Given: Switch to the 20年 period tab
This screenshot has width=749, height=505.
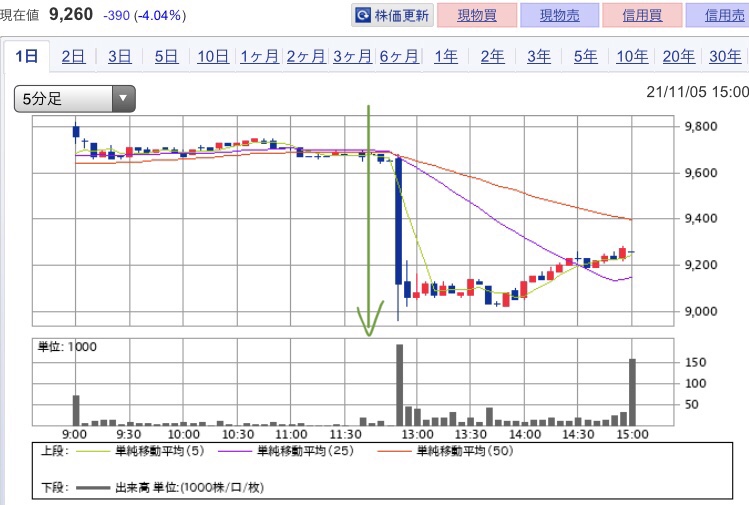Looking at the screenshot, I should coord(679,56).
